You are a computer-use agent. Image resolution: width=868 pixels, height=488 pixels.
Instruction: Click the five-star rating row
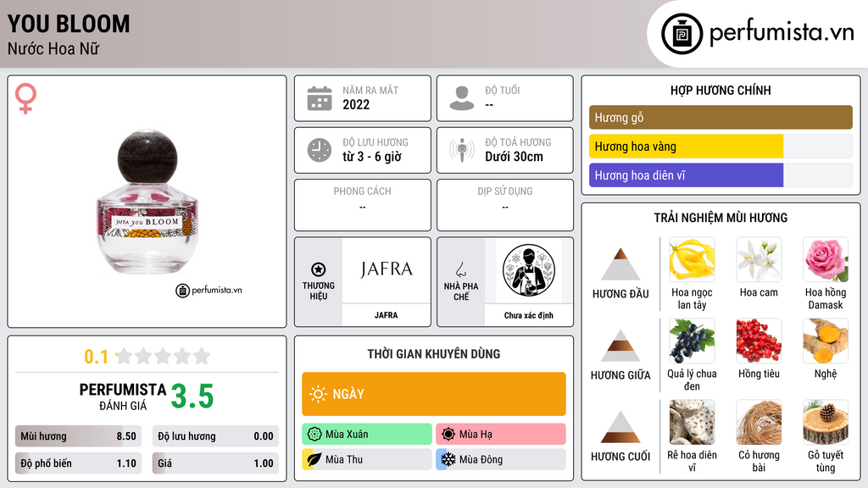click(x=163, y=357)
